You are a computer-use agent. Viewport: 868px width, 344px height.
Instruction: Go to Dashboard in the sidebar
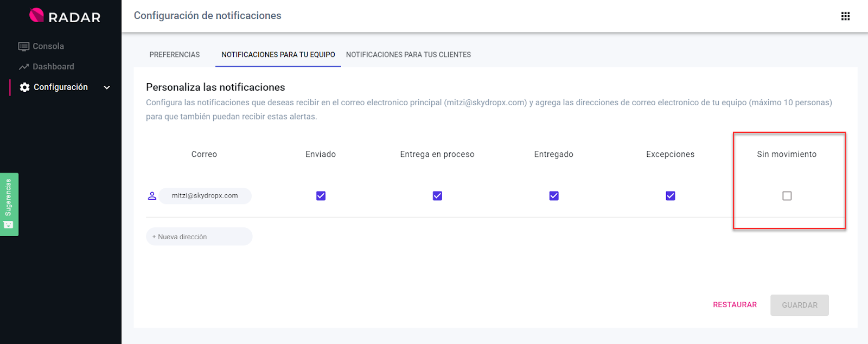pos(53,67)
